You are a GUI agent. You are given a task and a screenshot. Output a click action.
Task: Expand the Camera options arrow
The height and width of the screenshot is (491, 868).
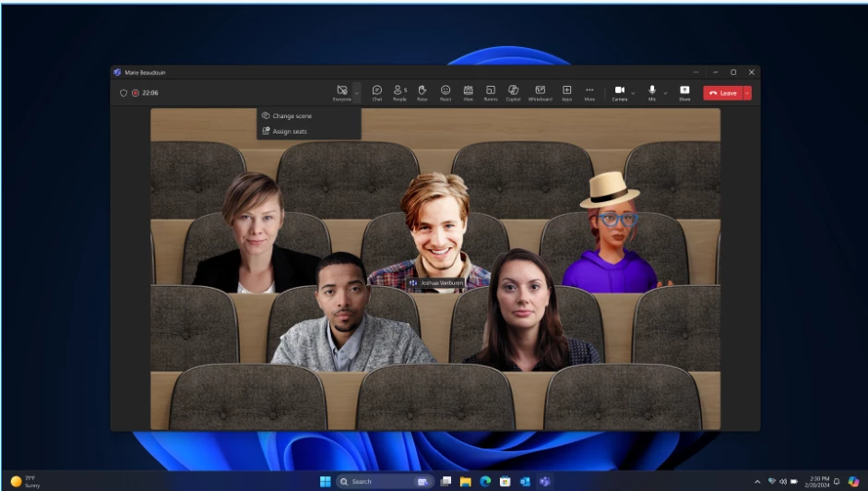point(634,93)
